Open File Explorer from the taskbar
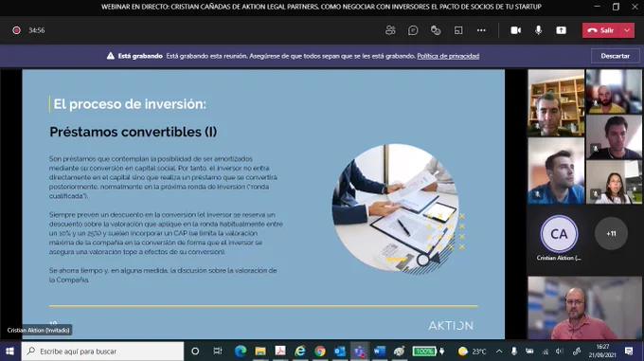 (x=260, y=352)
